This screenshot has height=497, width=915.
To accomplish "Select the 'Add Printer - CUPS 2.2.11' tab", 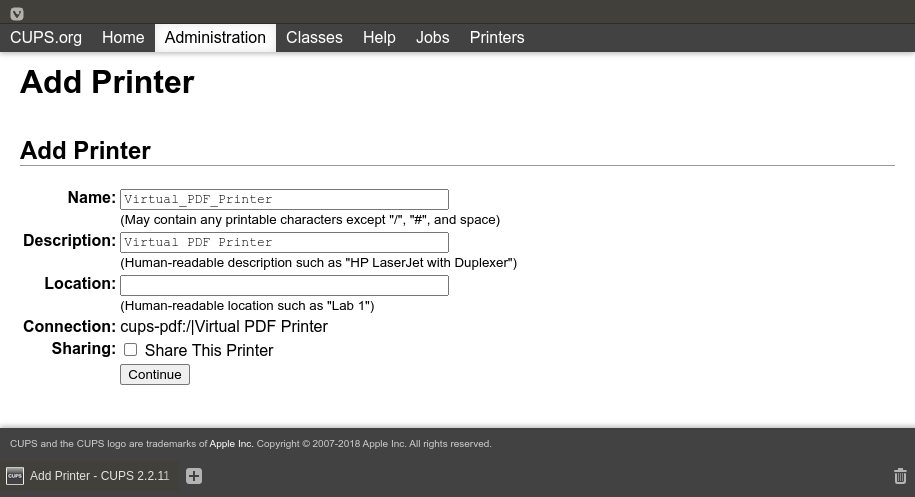I will [x=99, y=476].
